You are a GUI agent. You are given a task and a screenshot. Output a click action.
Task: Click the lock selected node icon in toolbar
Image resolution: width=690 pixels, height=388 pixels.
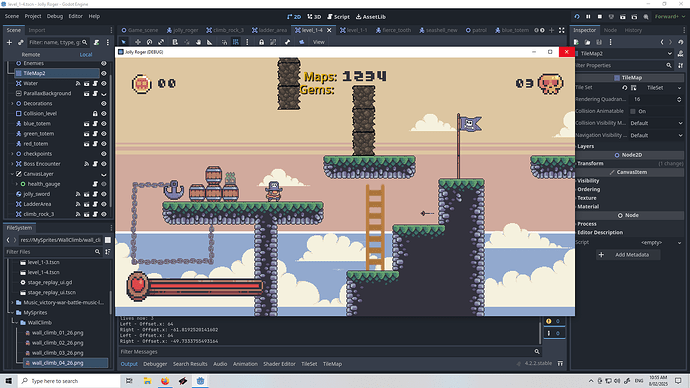coord(261,42)
